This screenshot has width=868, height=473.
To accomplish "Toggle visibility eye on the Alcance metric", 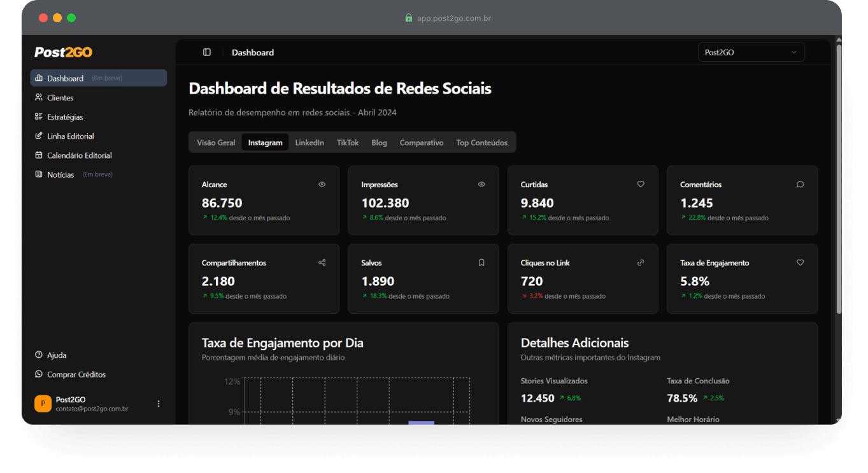I will (322, 184).
